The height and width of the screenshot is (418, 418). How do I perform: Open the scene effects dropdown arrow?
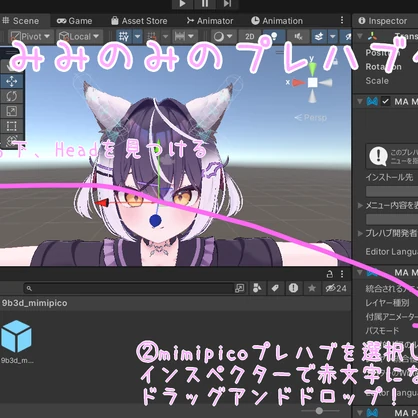[333, 36]
